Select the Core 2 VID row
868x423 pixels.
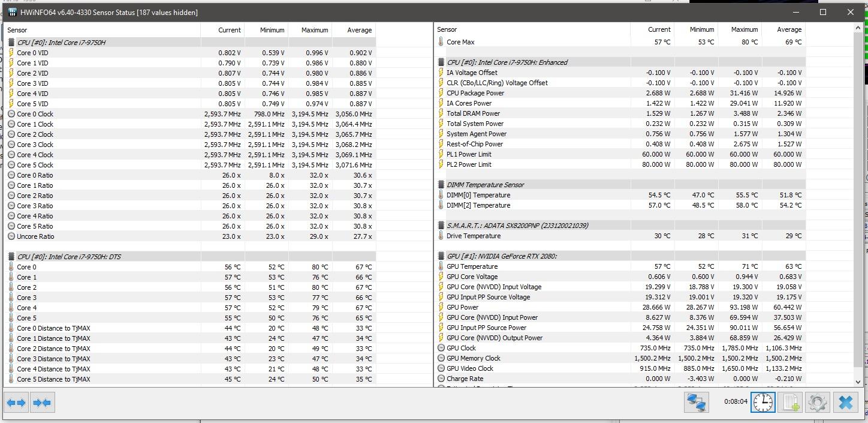191,73
